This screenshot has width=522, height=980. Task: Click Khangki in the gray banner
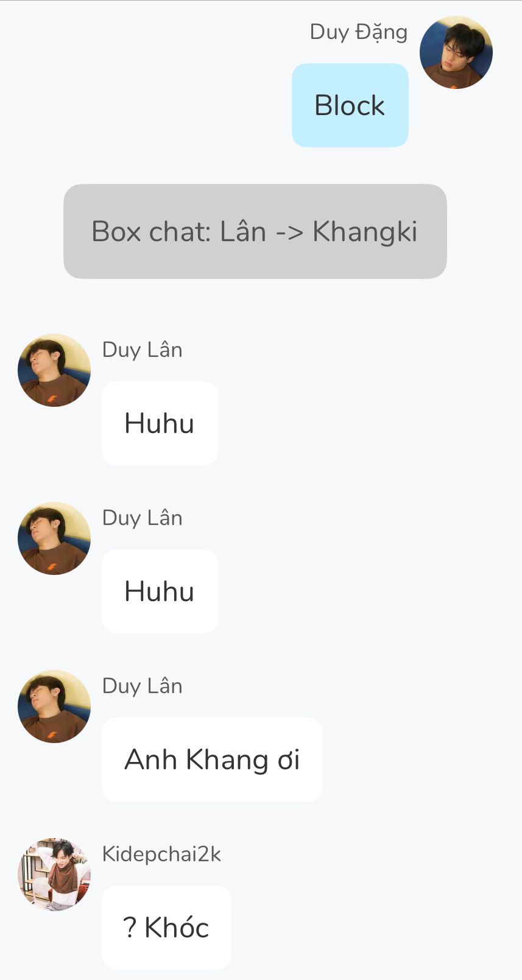pos(365,232)
